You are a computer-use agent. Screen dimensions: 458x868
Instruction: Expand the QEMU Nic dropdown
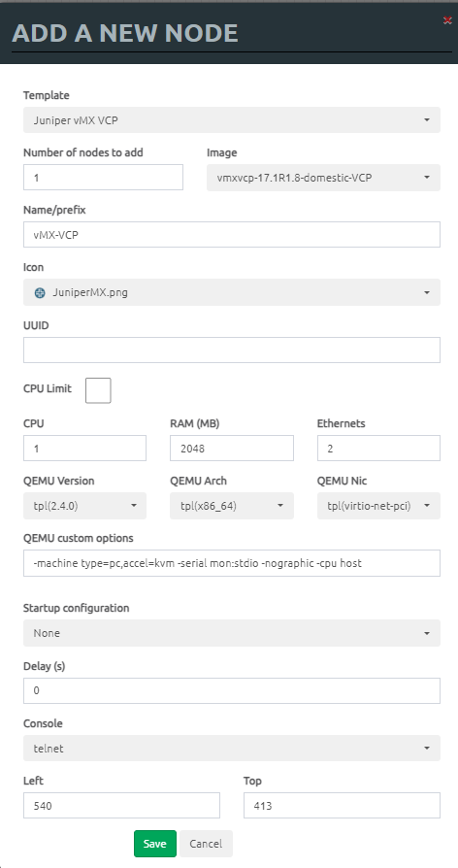point(378,506)
